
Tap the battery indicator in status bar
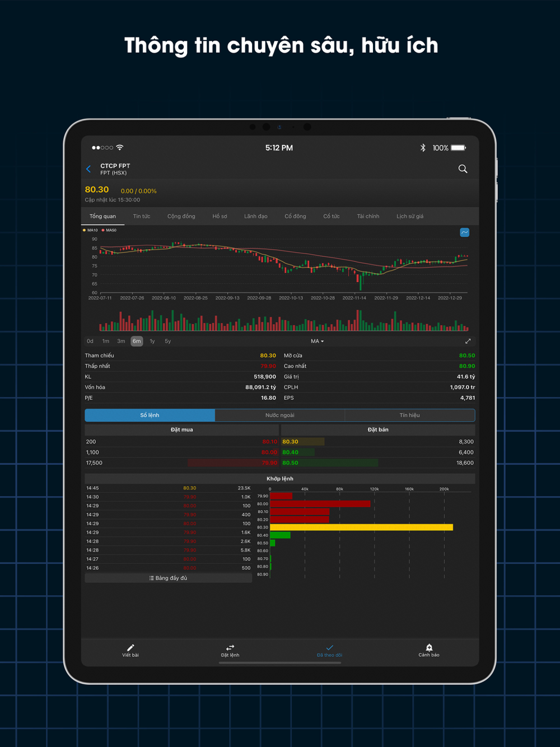click(459, 148)
